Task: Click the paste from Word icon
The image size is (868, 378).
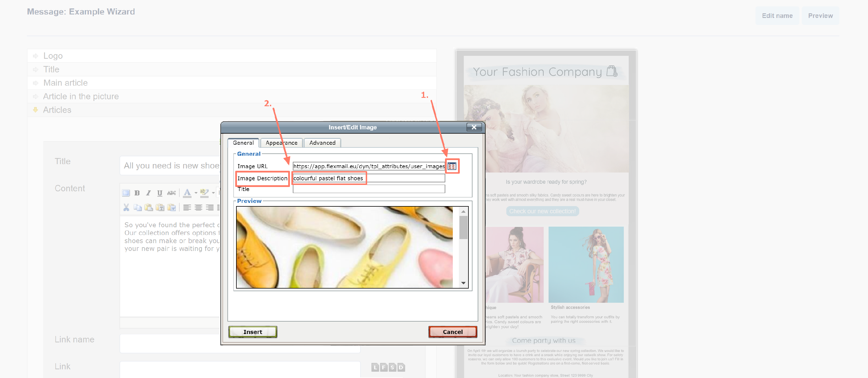Action: pos(172,207)
